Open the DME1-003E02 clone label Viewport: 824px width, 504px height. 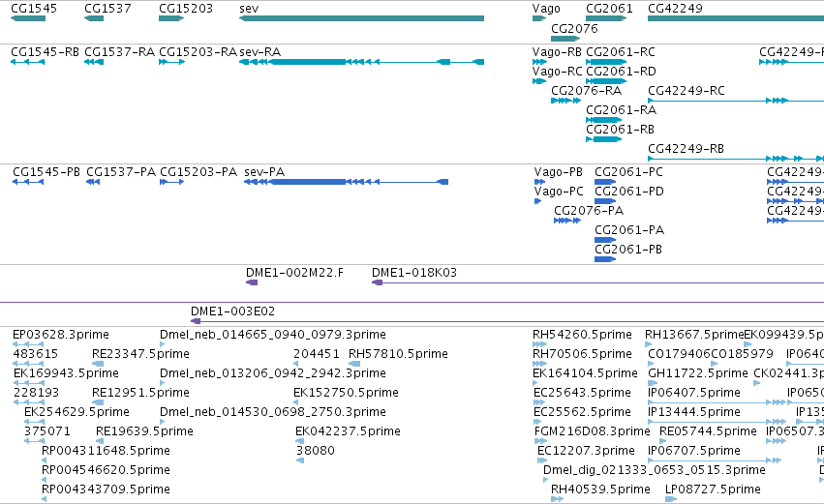coord(232,311)
